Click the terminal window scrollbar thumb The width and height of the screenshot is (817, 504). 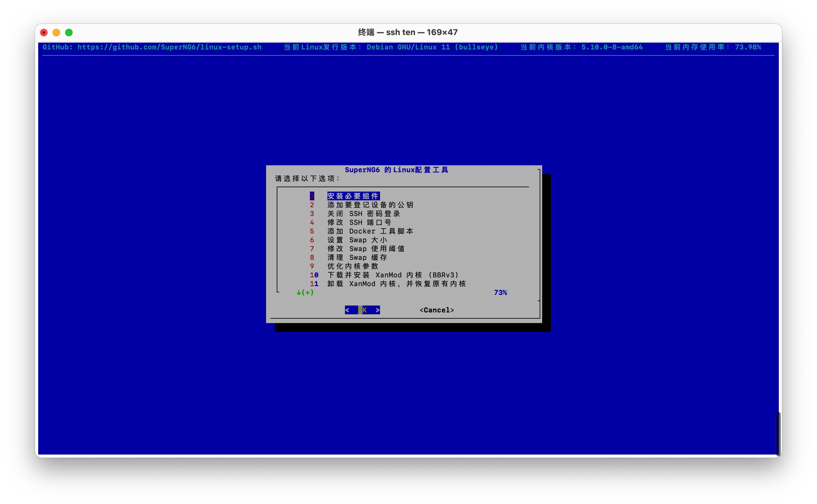(x=778, y=434)
